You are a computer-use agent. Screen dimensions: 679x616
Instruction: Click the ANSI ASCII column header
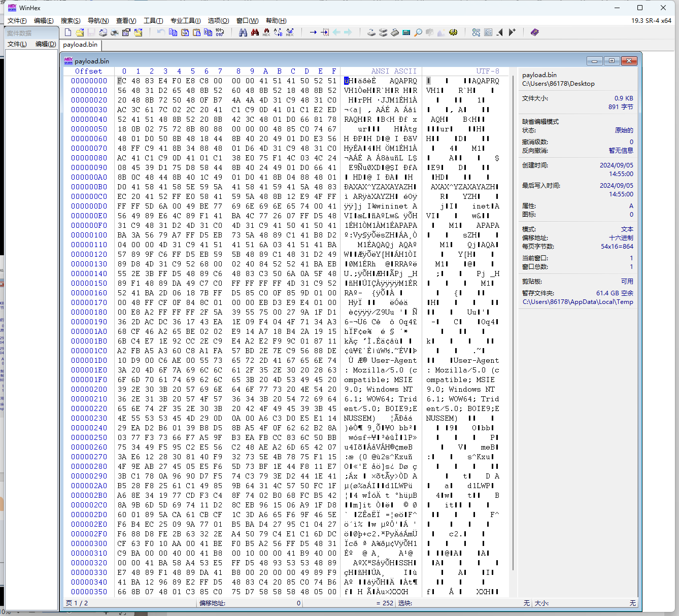pyautogui.click(x=394, y=72)
